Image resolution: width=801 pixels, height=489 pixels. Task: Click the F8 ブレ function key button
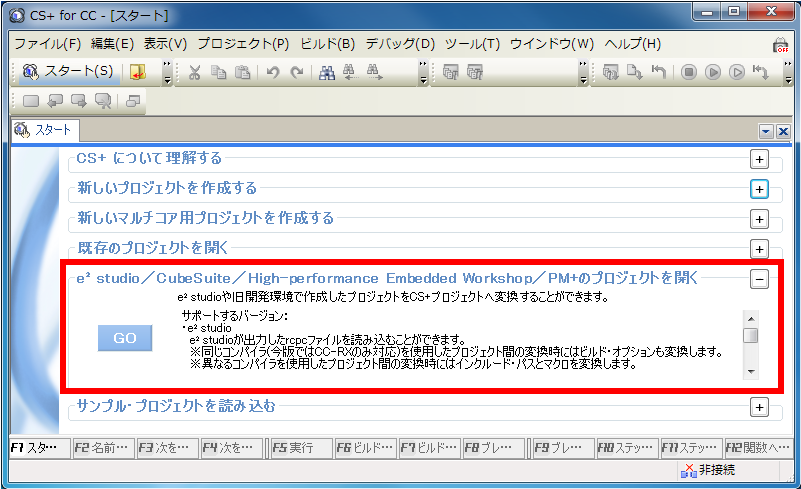[x=493, y=448]
